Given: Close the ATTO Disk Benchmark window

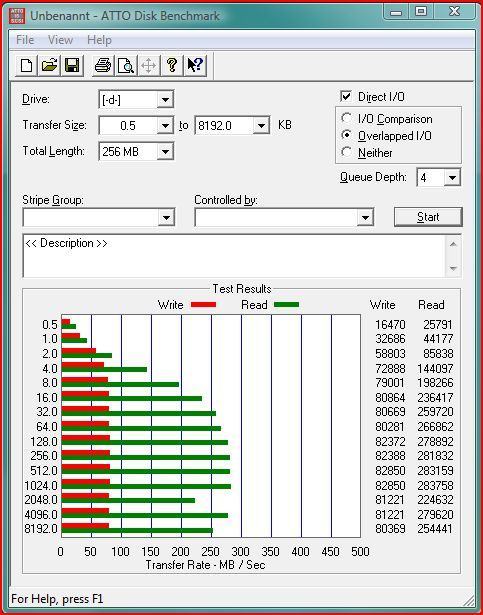Looking at the screenshot, I should pyautogui.click(x=454, y=12).
